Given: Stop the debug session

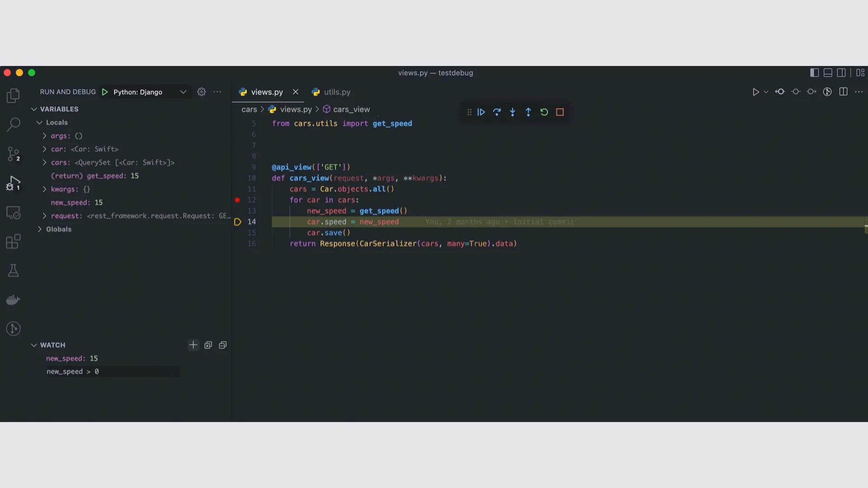Looking at the screenshot, I should click(560, 112).
